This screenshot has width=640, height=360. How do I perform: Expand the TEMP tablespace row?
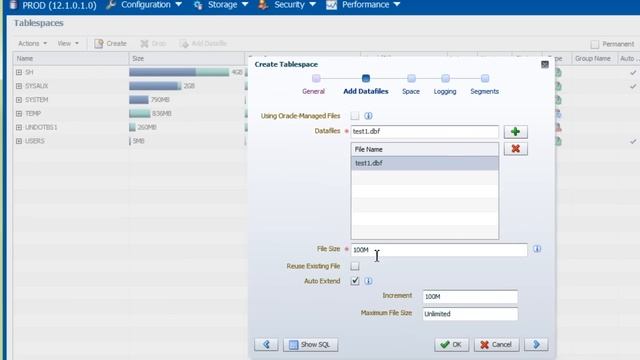pos(19,113)
